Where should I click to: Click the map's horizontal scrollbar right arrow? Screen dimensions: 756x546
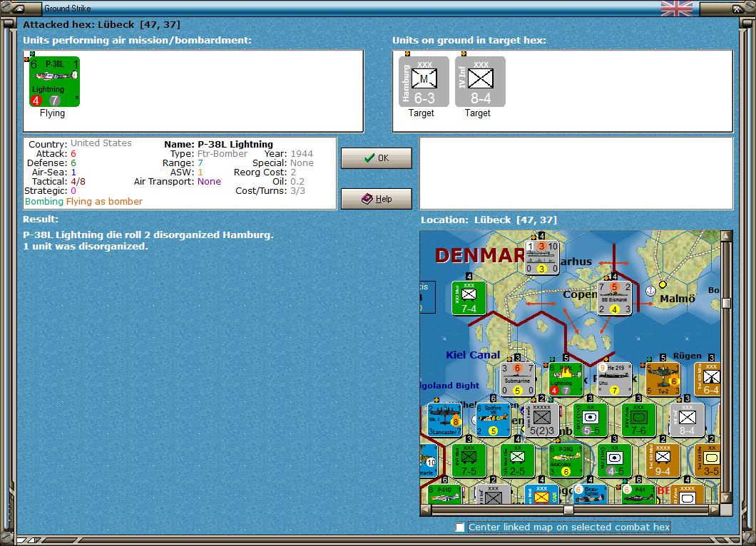(715, 510)
